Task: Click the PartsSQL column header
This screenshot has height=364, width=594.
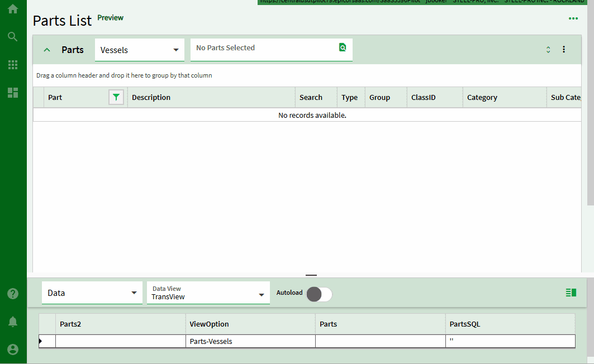Action: [510, 324]
